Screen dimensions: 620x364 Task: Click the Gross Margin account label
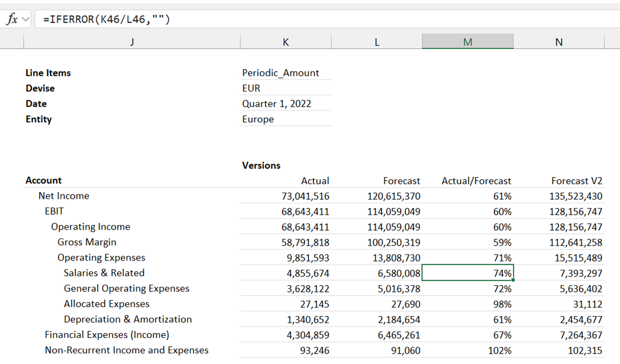click(87, 242)
